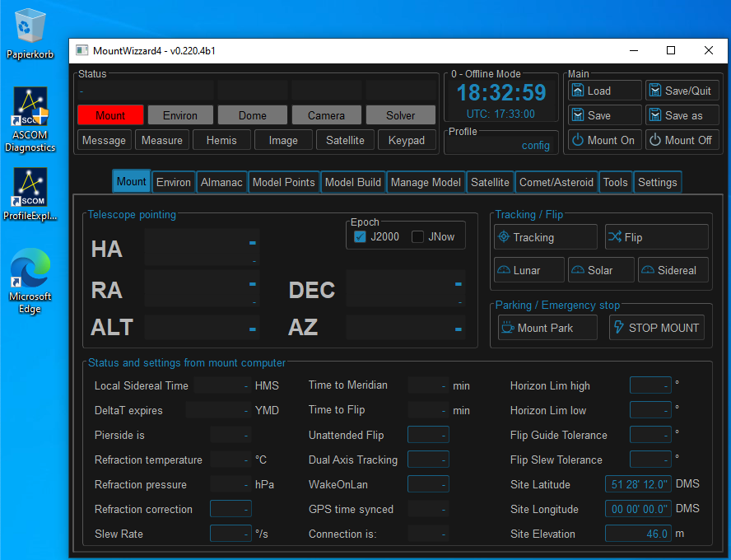Click the Flip Slew Tolerance field
This screenshot has width=731, height=560.
click(x=650, y=460)
